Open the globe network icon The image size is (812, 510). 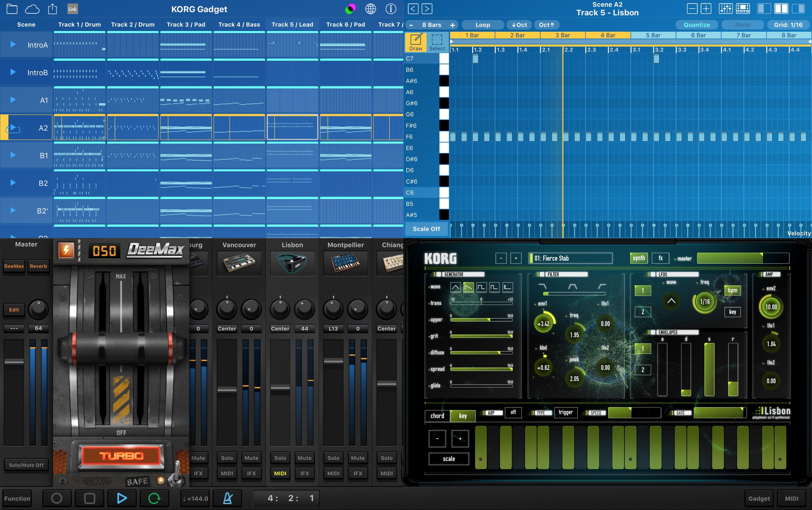pos(371,9)
